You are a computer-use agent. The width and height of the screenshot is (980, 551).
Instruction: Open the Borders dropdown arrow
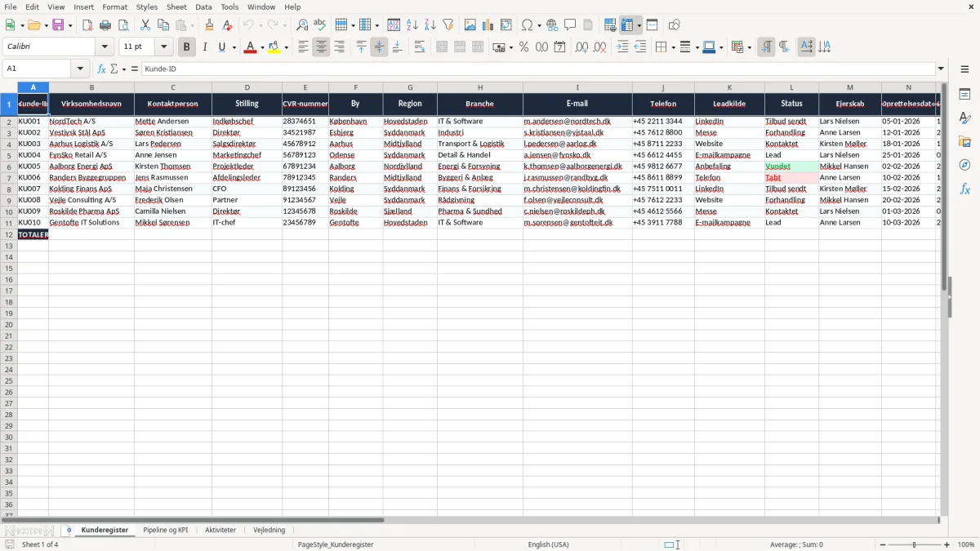(672, 47)
